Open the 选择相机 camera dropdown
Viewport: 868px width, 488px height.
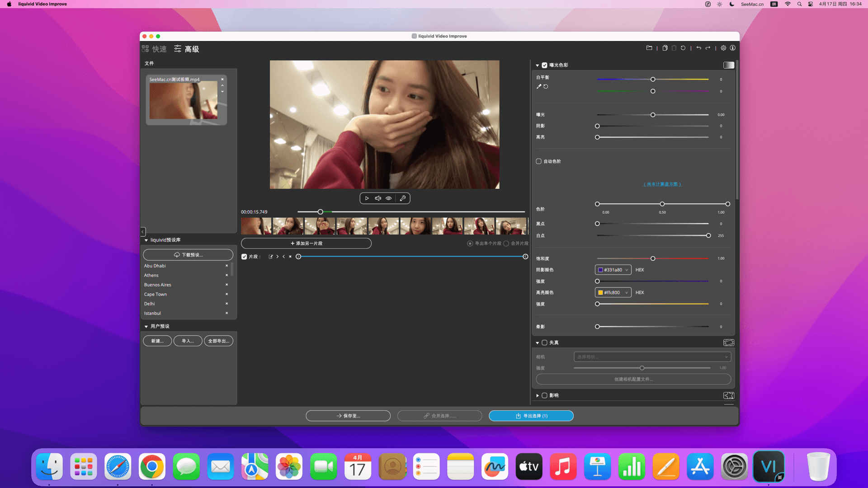pos(652,357)
